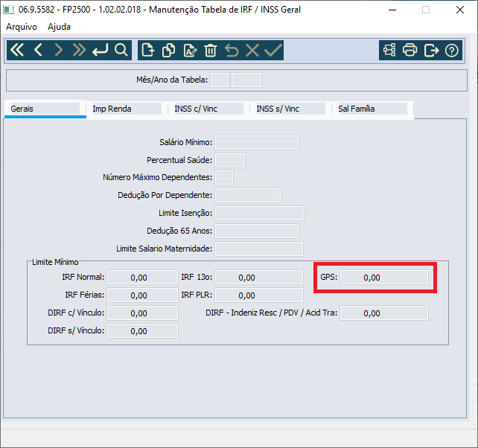The height and width of the screenshot is (448, 478).
Task: Open help question mark icon
Action: (451, 50)
